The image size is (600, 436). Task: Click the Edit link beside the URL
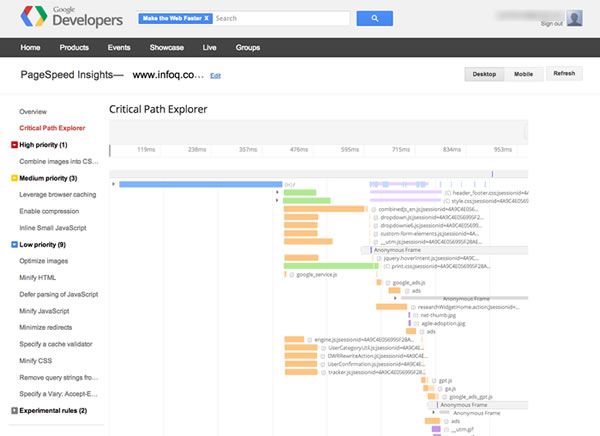pyautogui.click(x=215, y=76)
